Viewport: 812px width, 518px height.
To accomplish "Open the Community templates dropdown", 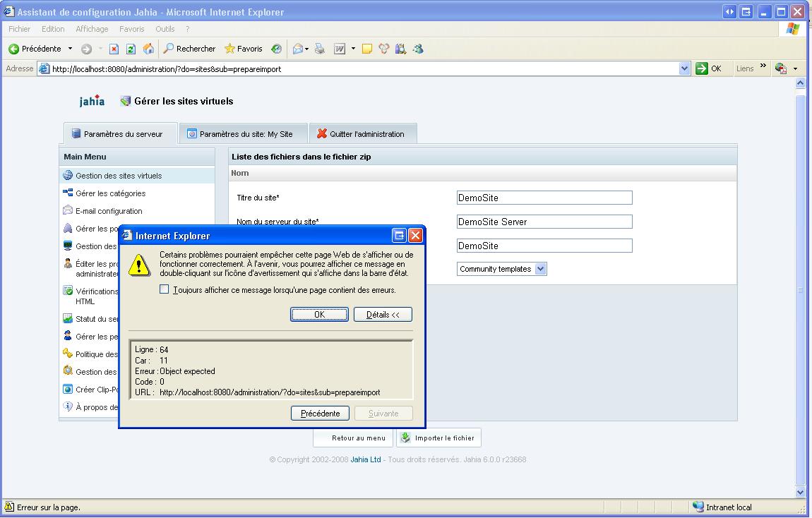I will 501,269.
